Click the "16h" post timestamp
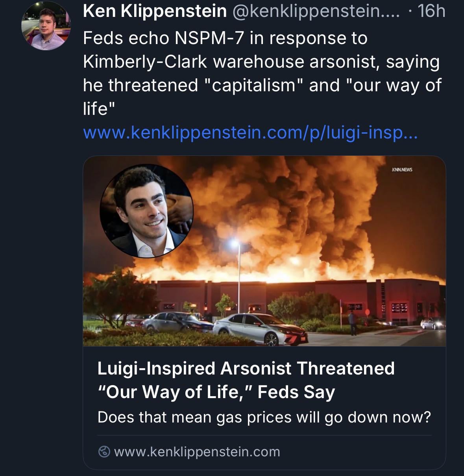This screenshot has height=476, width=464. [x=431, y=11]
